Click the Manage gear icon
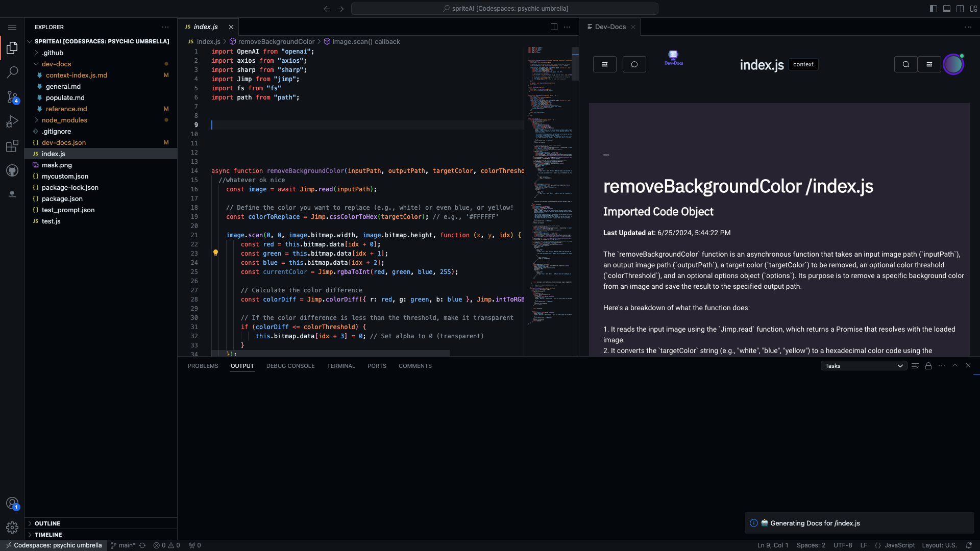This screenshot has height=551, width=980. (12, 528)
